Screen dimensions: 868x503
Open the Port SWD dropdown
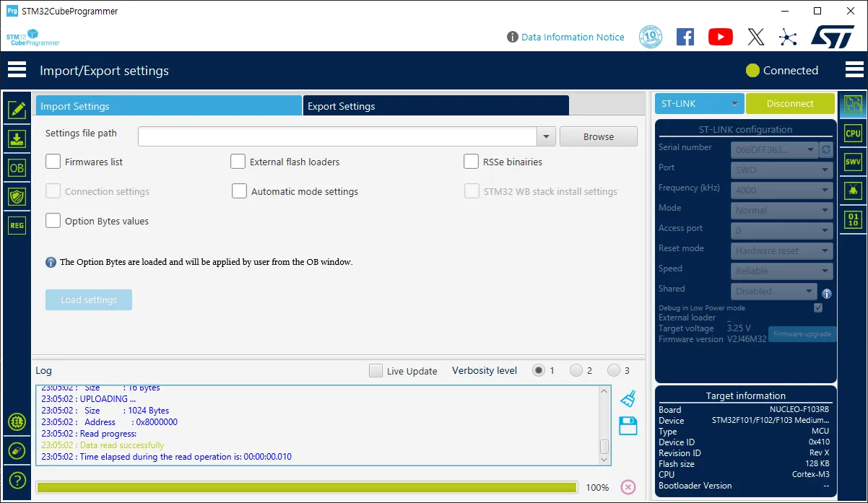pos(782,170)
